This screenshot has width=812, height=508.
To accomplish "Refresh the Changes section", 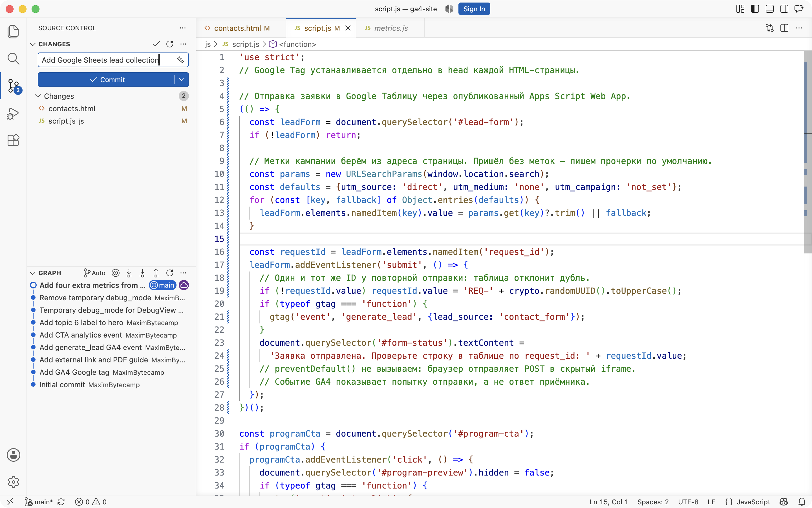I will pos(170,44).
